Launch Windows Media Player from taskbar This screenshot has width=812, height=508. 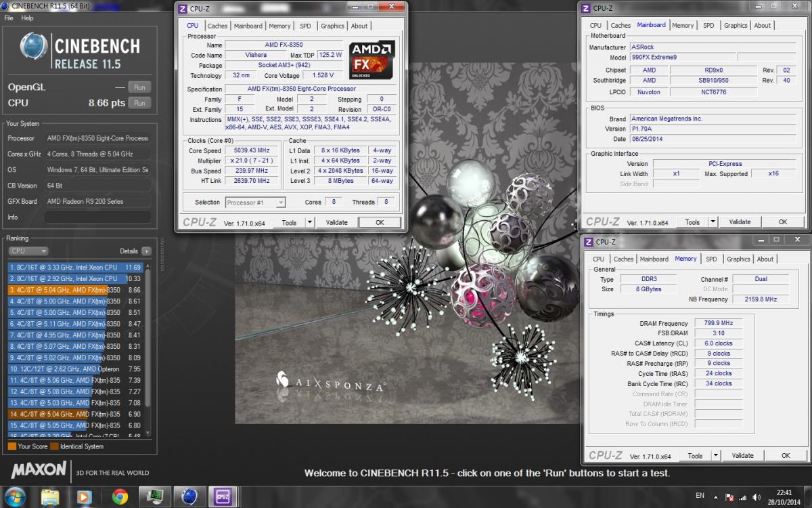tap(85, 496)
